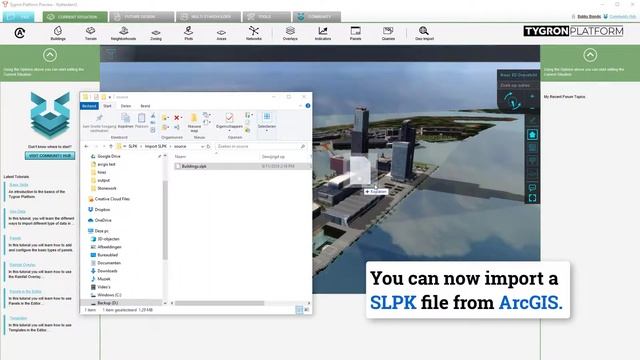Click the Templates tutorial link

click(18, 318)
